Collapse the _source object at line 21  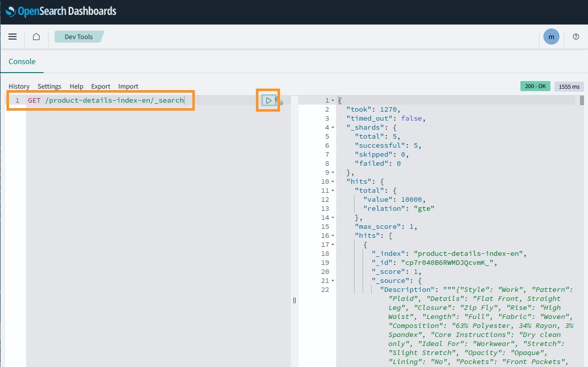click(333, 280)
